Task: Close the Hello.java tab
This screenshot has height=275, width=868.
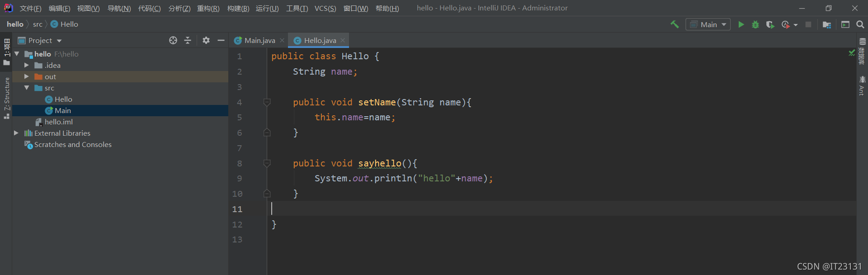Action: (343, 40)
